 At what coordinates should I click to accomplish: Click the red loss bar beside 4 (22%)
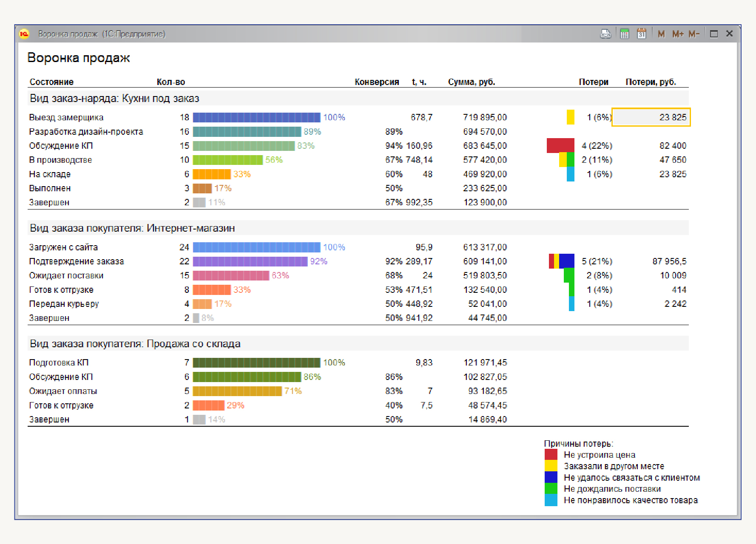point(560,145)
